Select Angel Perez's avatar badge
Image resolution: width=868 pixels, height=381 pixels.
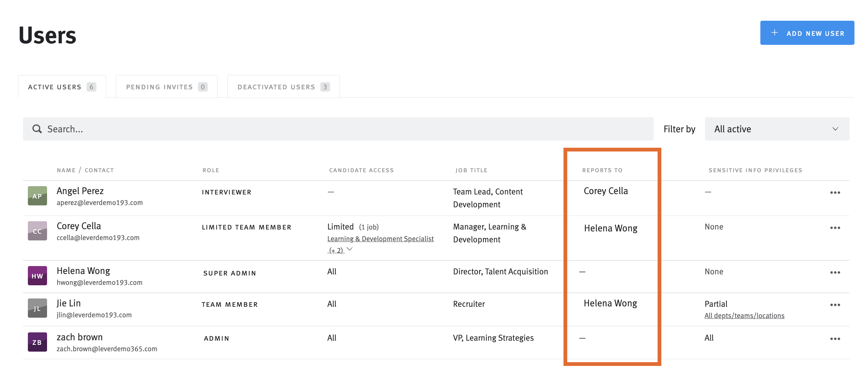pos(37,196)
